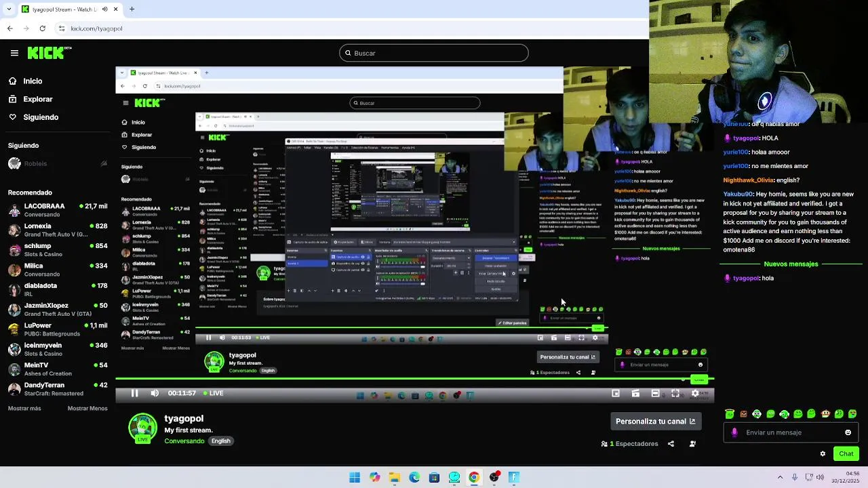868x488 pixels.
Task: Share the stream via share icon
Action: coord(671,444)
